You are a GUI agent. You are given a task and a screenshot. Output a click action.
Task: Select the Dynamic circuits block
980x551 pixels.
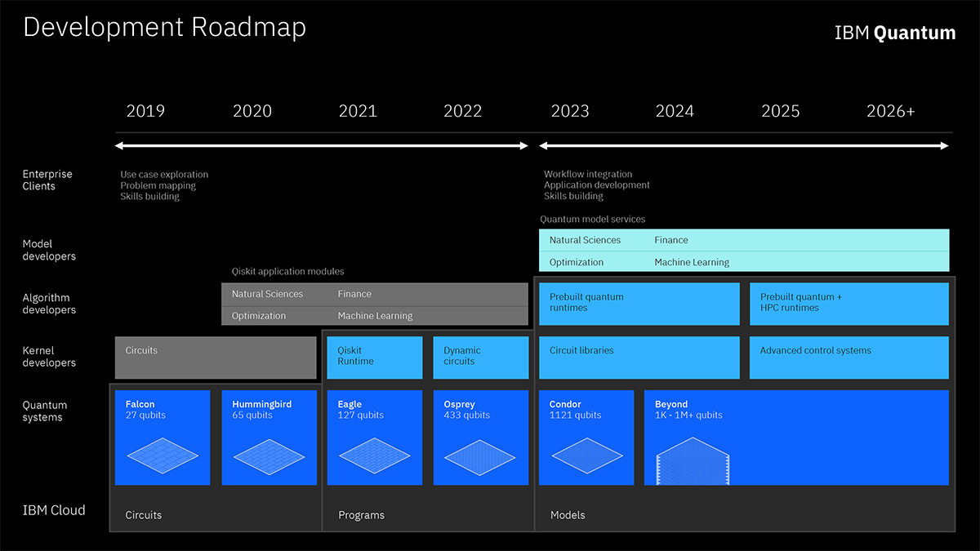(x=480, y=357)
